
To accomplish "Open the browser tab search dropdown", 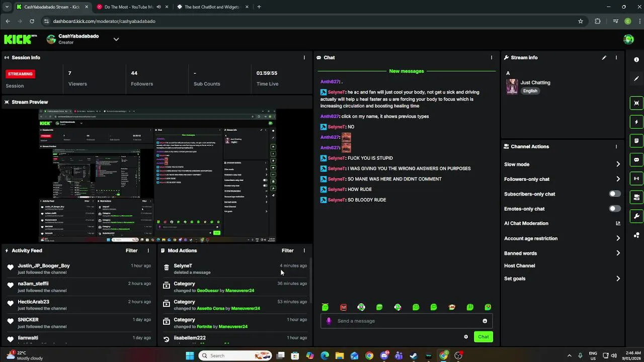I will (x=7, y=7).
